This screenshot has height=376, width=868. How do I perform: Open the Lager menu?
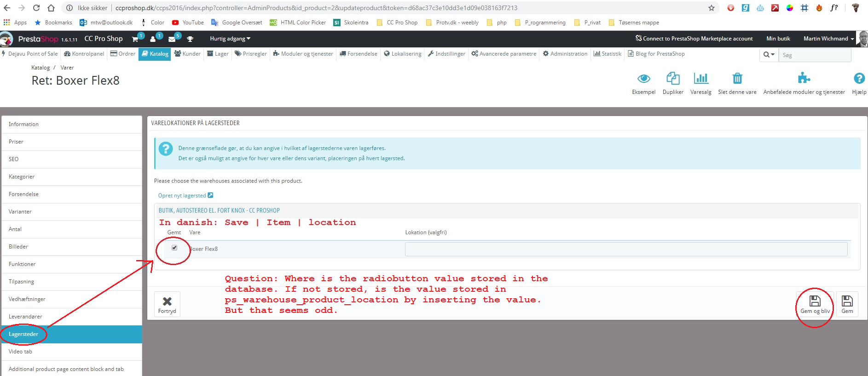pyautogui.click(x=218, y=54)
